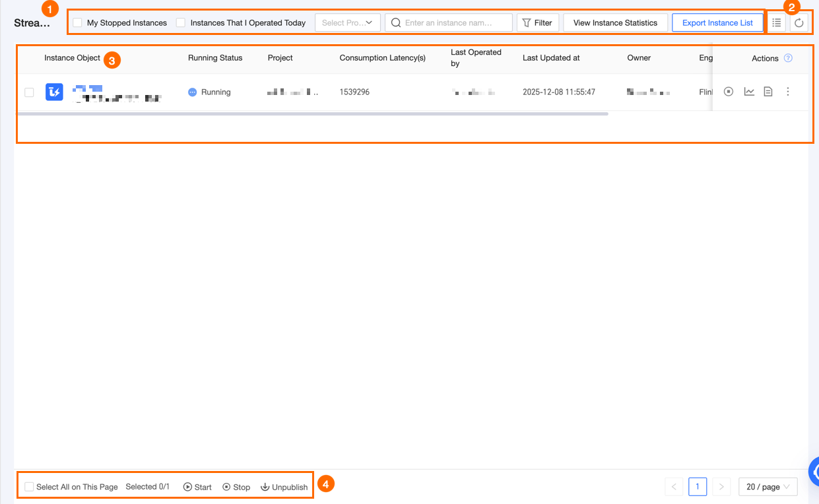Refresh the instance list

coord(799,22)
